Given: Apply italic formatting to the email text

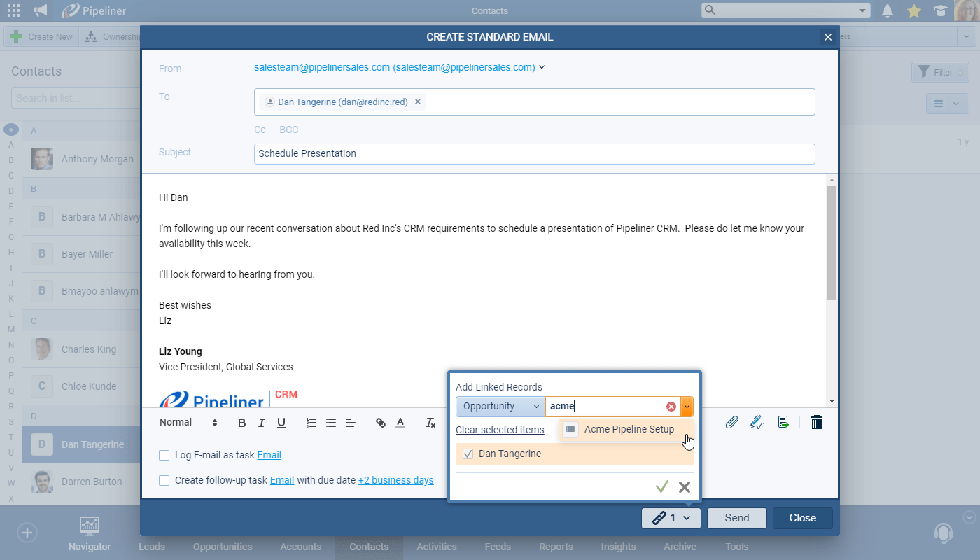Looking at the screenshot, I should (260, 423).
